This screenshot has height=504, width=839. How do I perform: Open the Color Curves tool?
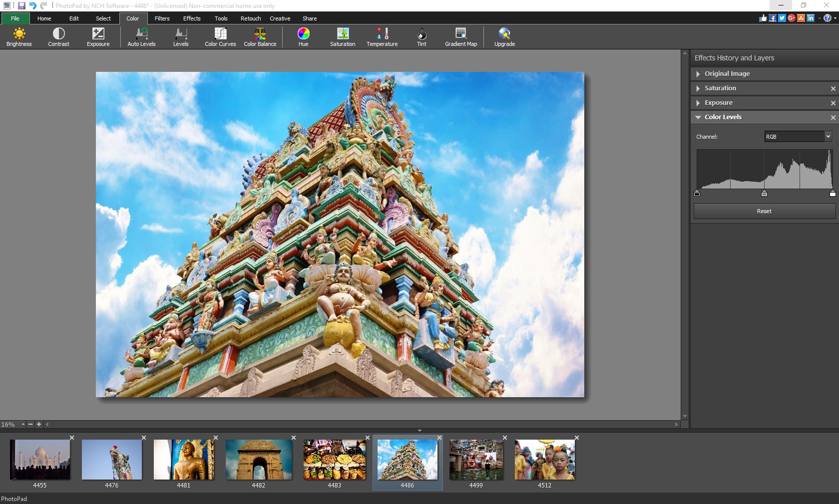click(219, 37)
